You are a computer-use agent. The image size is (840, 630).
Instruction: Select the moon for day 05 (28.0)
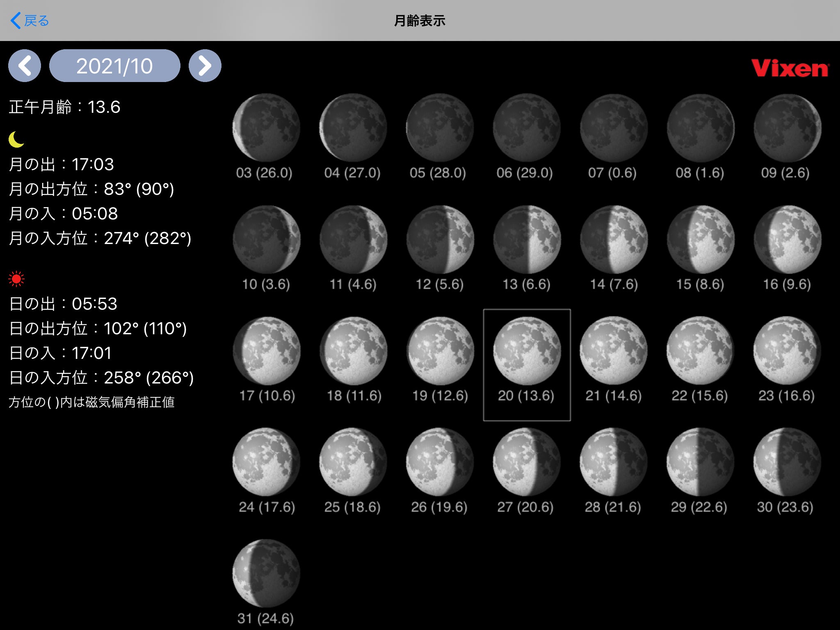(x=440, y=128)
